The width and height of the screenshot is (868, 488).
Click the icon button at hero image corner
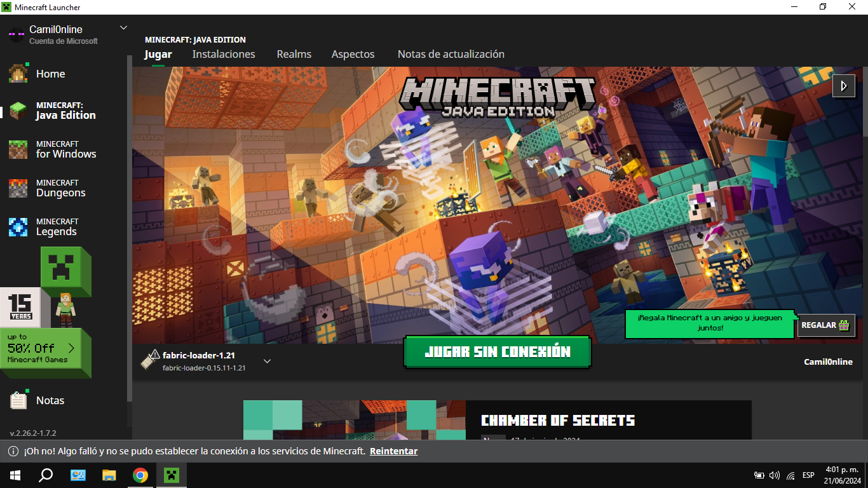tap(843, 86)
